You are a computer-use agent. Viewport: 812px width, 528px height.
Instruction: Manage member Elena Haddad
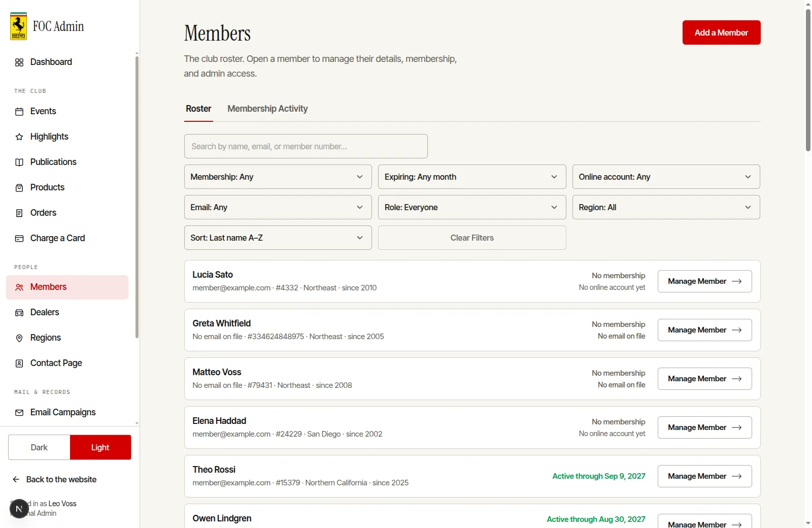click(x=704, y=427)
